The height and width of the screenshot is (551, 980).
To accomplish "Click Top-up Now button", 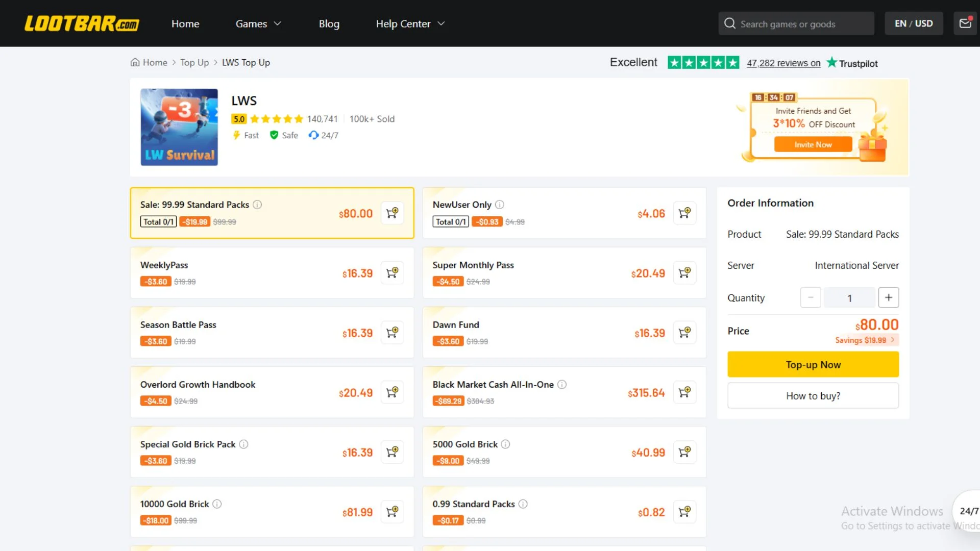I will (813, 364).
